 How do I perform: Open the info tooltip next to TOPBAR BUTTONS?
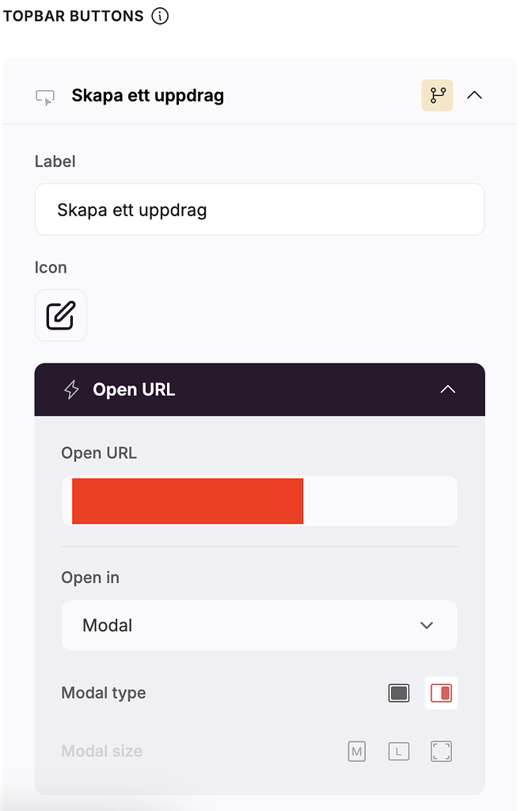click(x=160, y=15)
